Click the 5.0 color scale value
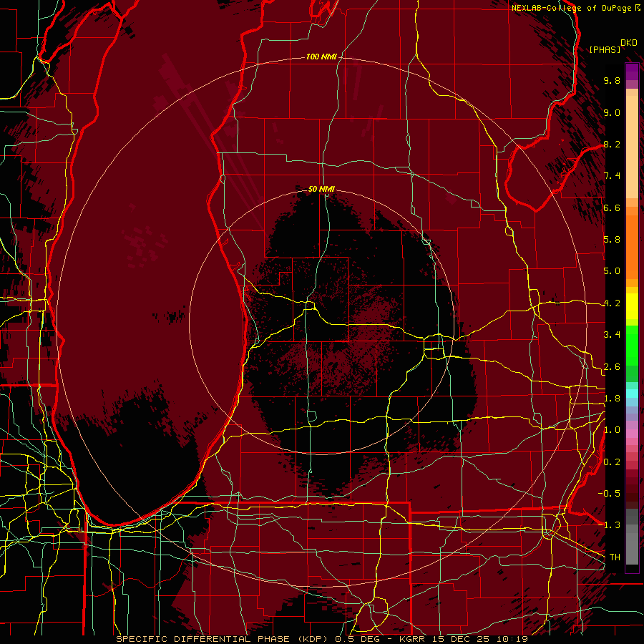The width and height of the screenshot is (644, 644). click(612, 271)
